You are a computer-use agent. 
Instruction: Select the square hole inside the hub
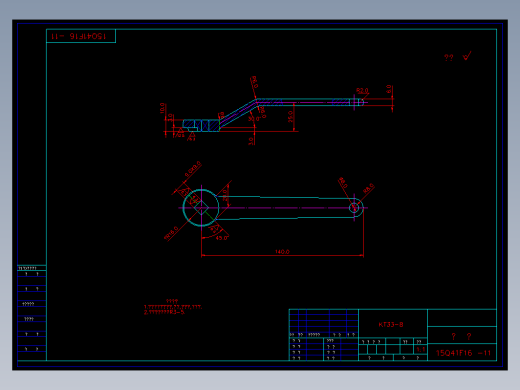pyautogui.click(x=201, y=208)
